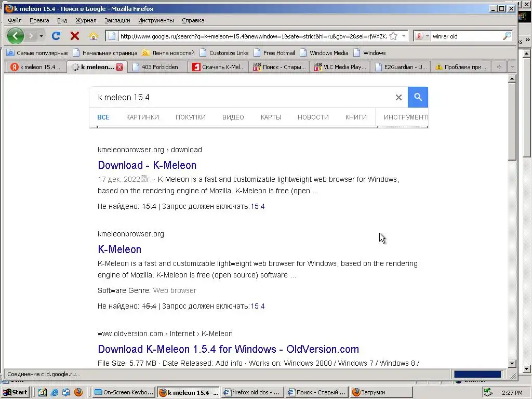The image size is (532, 399).
Task: Open the Customize Links bookmark
Action: [x=224, y=53]
